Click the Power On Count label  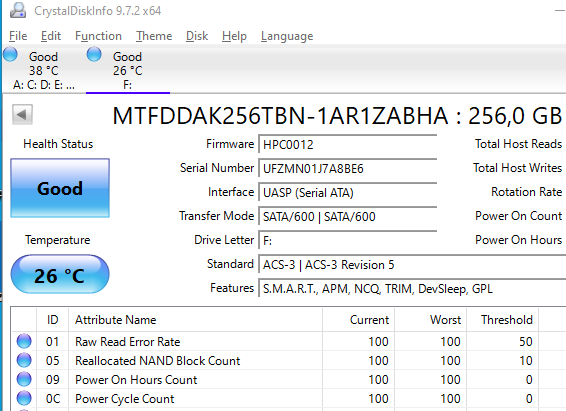pyautogui.click(x=519, y=216)
